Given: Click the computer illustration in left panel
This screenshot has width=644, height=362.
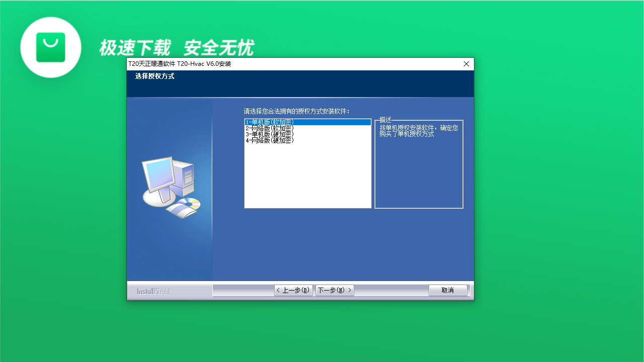Looking at the screenshot, I should (167, 181).
